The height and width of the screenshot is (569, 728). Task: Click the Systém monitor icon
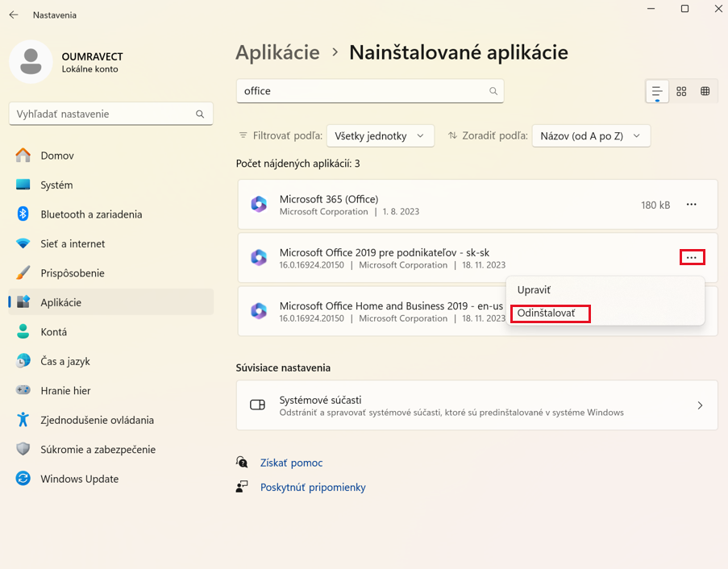click(23, 185)
